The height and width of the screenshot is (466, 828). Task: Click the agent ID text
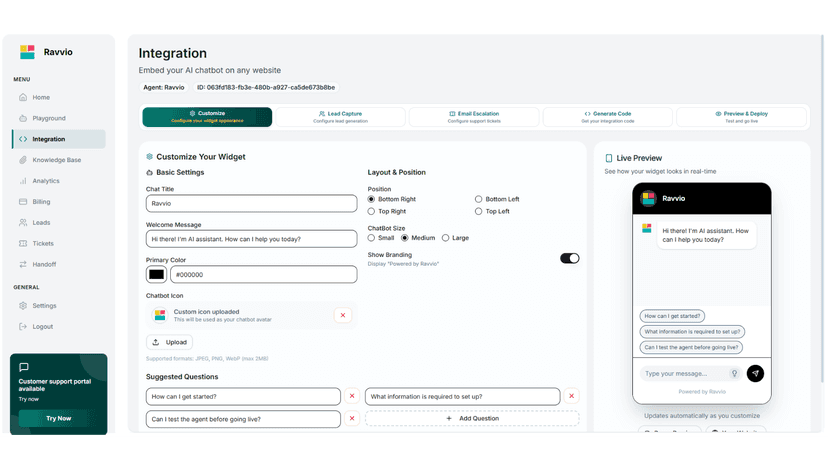(266, 87)
